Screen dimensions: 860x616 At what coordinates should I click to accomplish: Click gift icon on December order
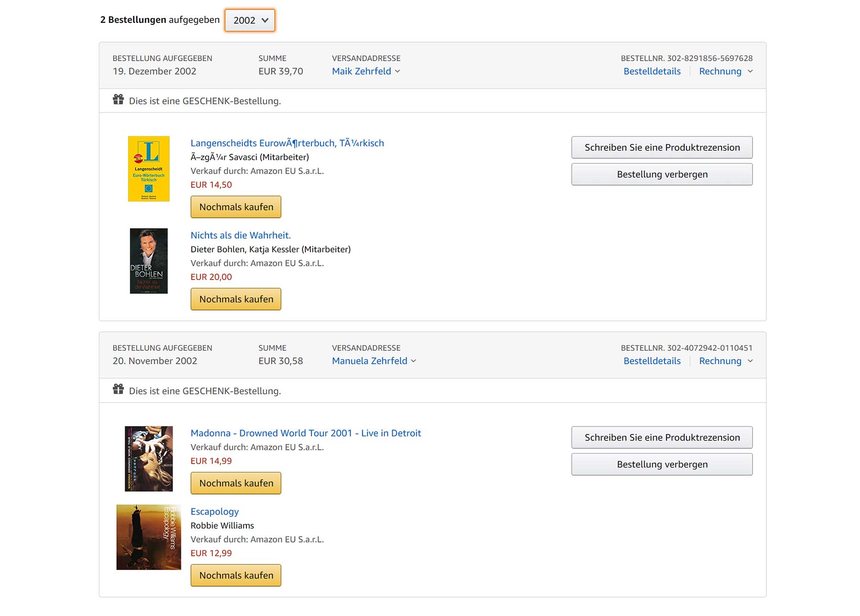(118, 100)
